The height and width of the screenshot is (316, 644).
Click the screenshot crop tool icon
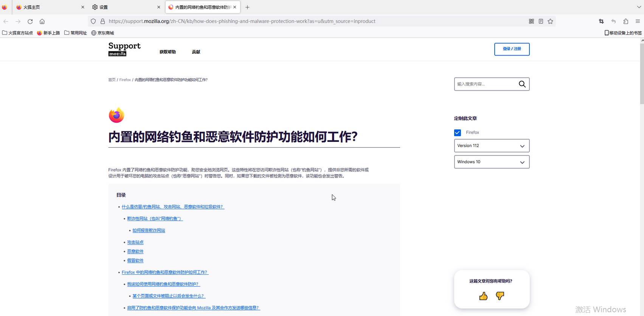click(x=601, y=22)
